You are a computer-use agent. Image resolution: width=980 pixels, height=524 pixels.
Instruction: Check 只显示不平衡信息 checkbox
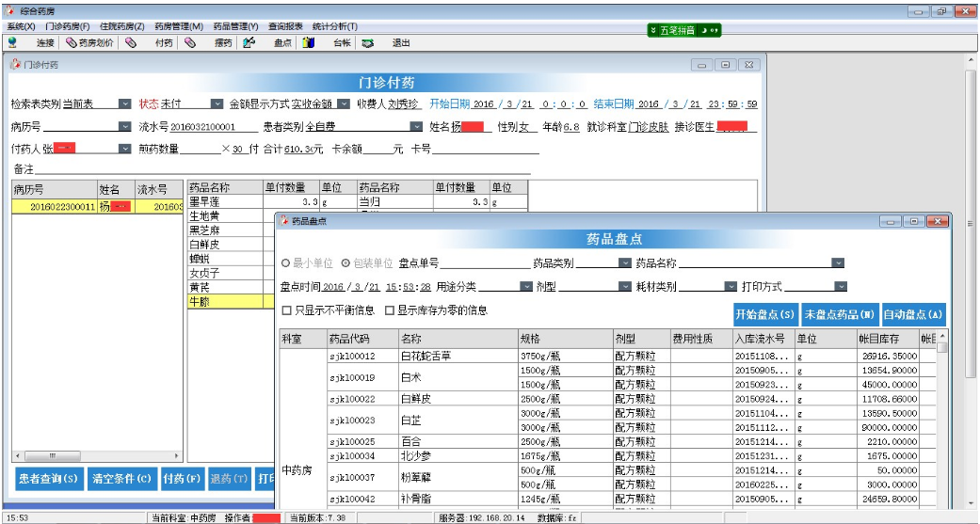(x=288, y=310)
